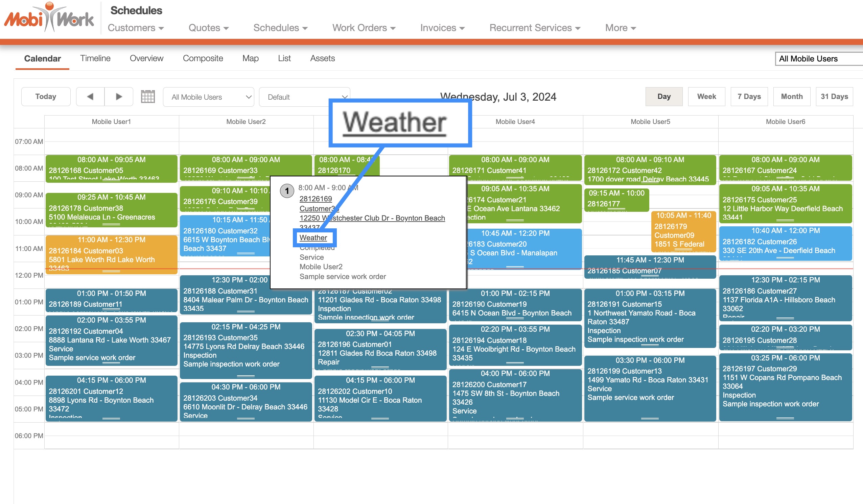Image resolution: width=863 pixels, height=504 pixels.
Task: Click the calendar date picker grid icon
Action: click(147, 97)
